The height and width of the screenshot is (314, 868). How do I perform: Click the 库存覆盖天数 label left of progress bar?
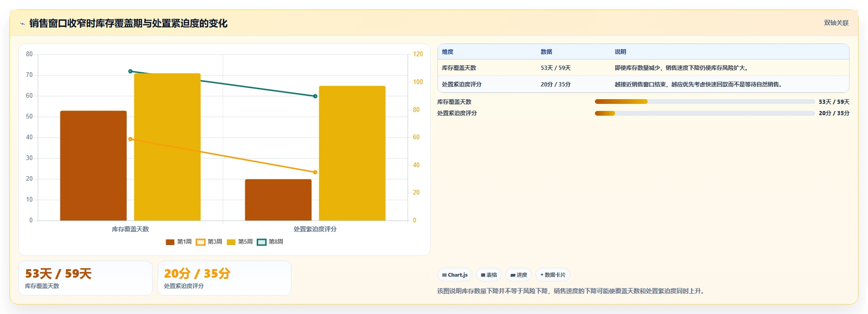tap(454, 102)
